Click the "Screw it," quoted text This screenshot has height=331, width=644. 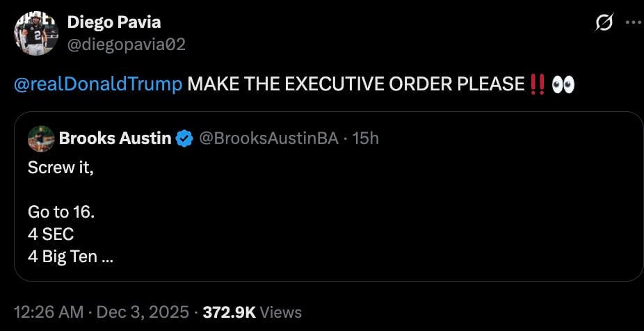click(60, 167)
